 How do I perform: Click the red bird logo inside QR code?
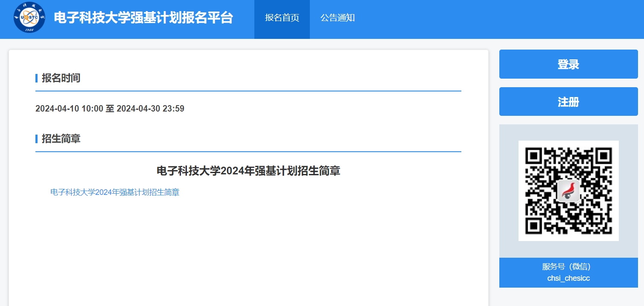click(568, 191)
